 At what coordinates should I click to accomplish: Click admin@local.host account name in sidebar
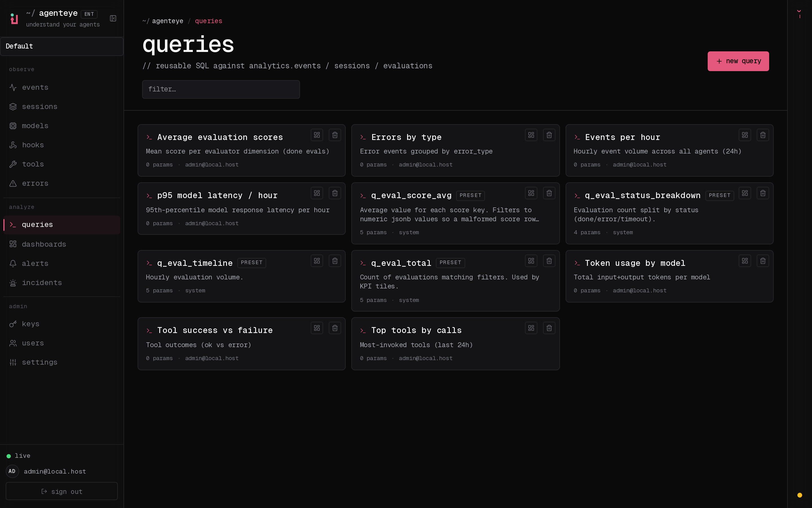[x=55, y=472]
